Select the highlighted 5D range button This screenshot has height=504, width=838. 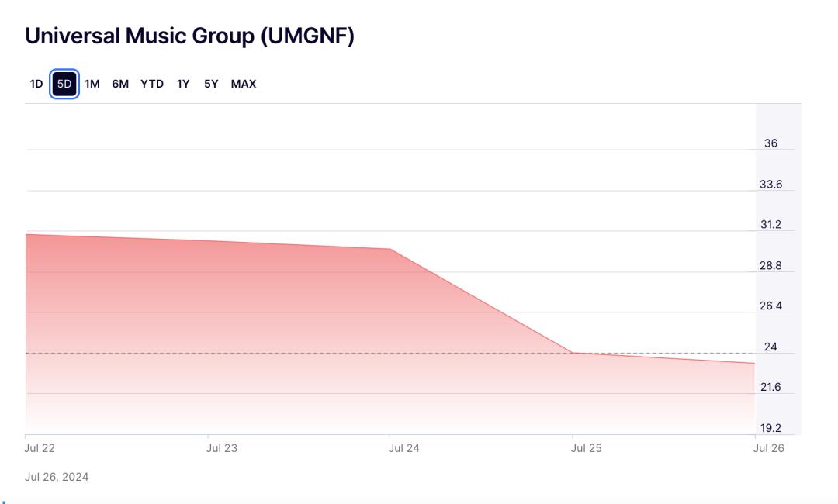[64, 84]
